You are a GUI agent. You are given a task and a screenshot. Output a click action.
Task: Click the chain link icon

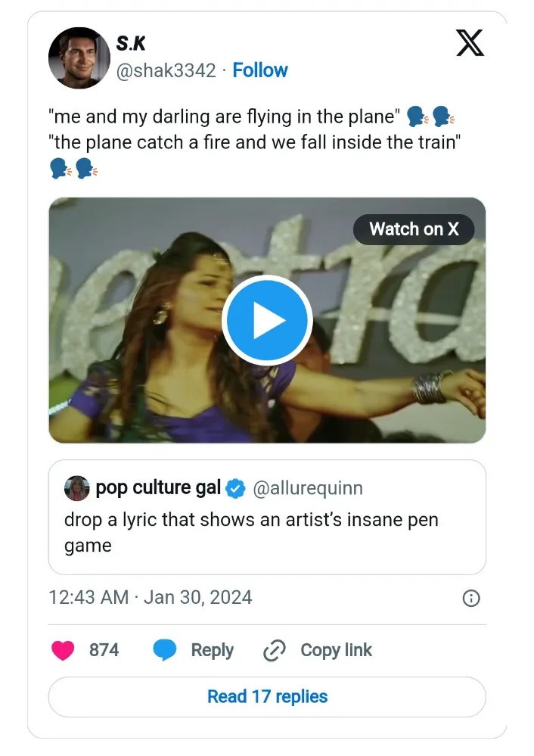(274, 650)
